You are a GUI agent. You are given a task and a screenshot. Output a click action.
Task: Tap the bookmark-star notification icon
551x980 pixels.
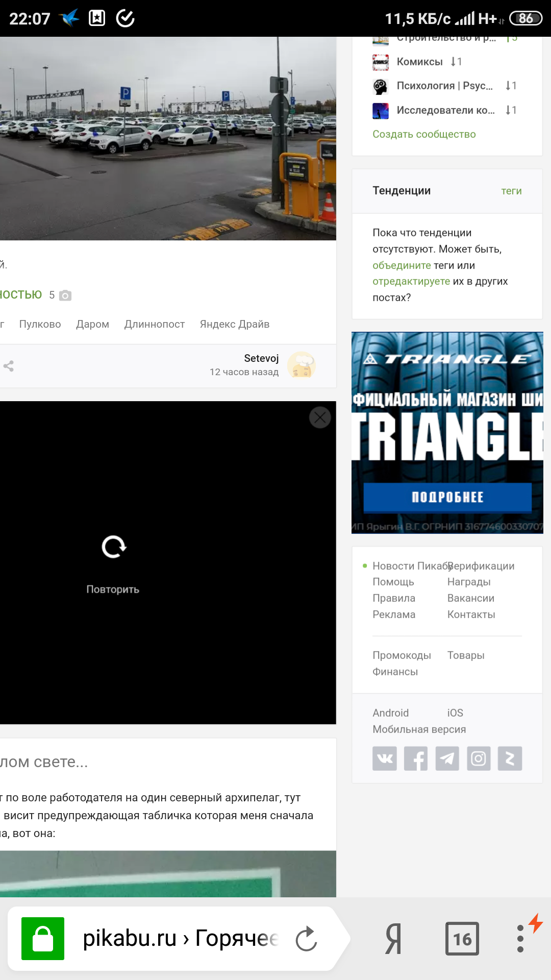[x=97, y=18]
